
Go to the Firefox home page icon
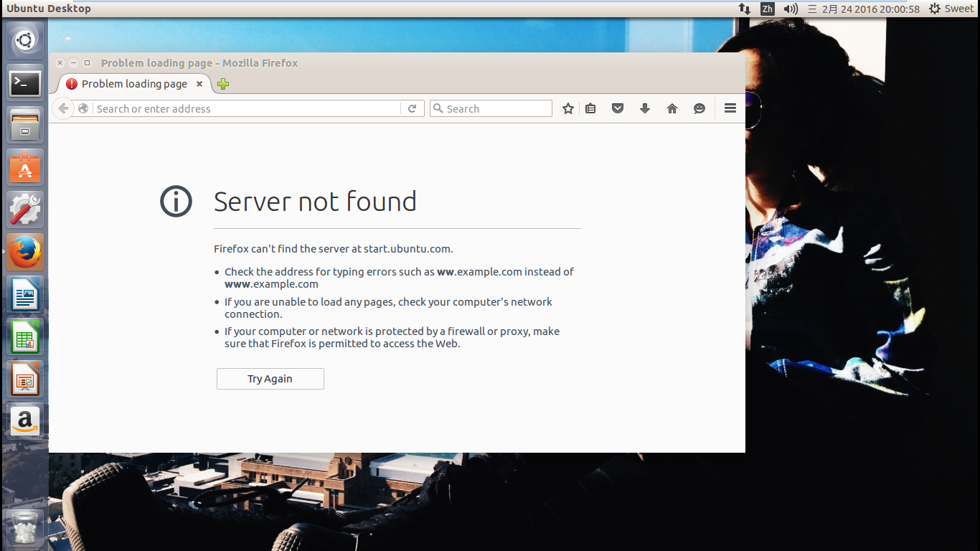(x=672, y=108)
